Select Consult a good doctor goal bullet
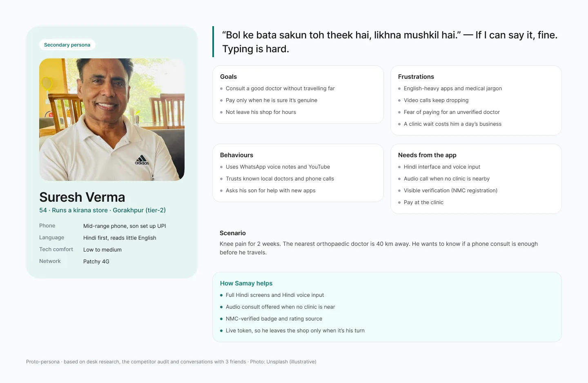Screen dimensions: 588x383 coord(280,89)
